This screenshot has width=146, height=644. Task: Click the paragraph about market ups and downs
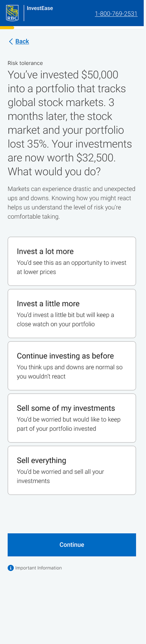71,203
